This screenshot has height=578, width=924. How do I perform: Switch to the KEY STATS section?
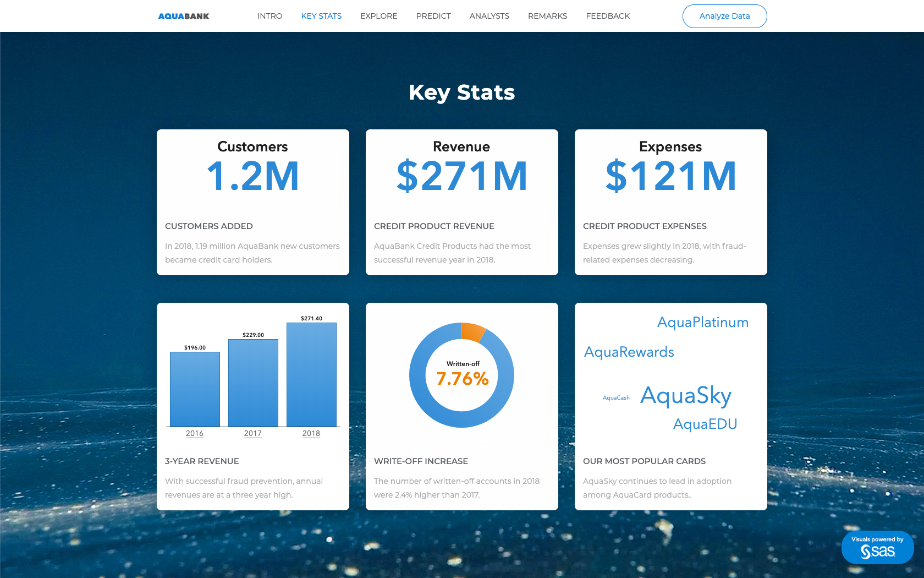point(321,16)
